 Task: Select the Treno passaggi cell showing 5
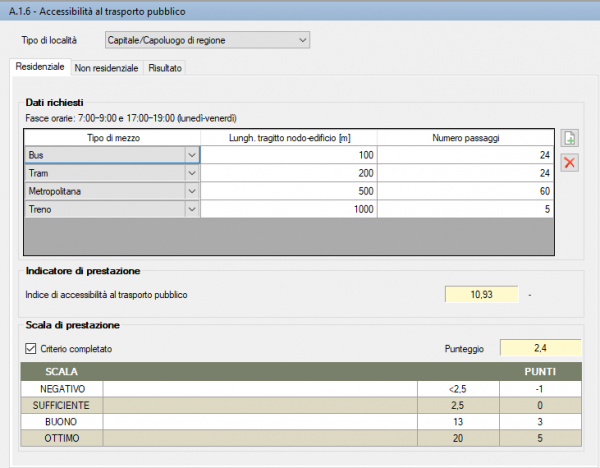tap(465, 209)
